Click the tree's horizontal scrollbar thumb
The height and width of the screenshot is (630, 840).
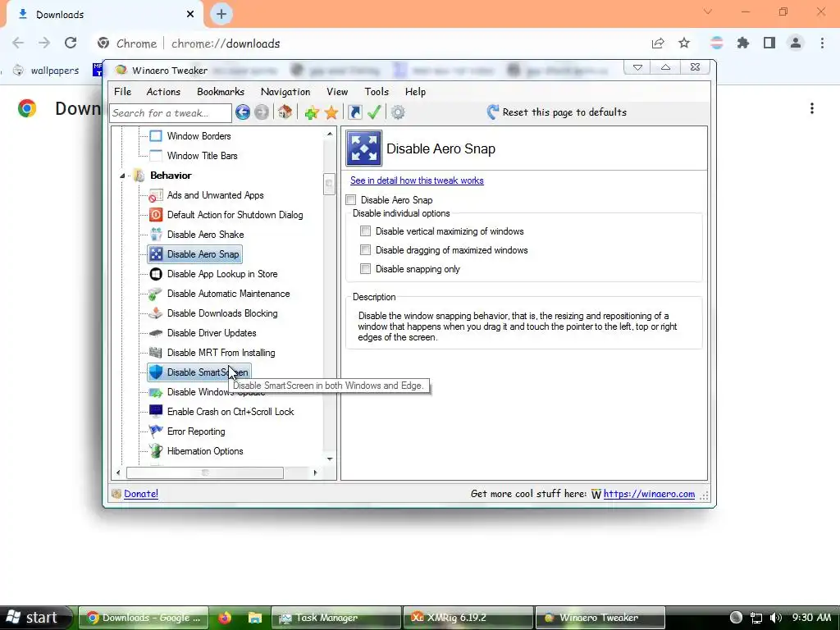point(204,472)
